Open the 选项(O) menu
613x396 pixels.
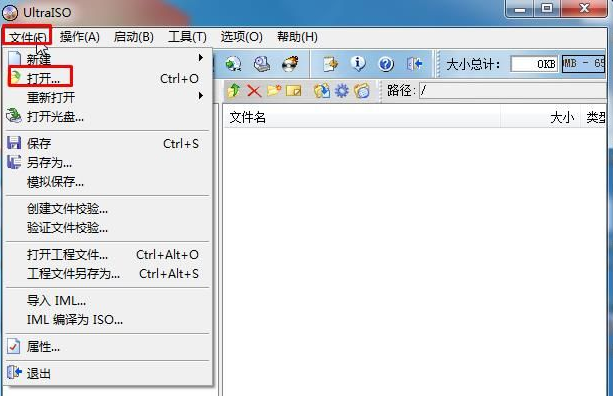click(x=241, y=37)
